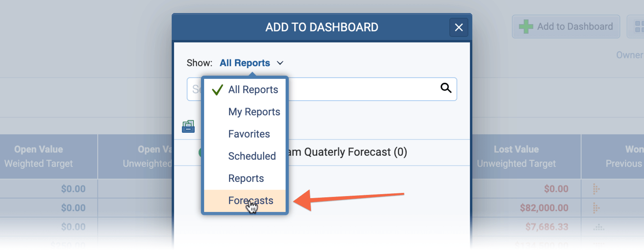This screenshot has width=644, height=250.
Task: Choose My Reports from the filter list
Action: point(254,112)
